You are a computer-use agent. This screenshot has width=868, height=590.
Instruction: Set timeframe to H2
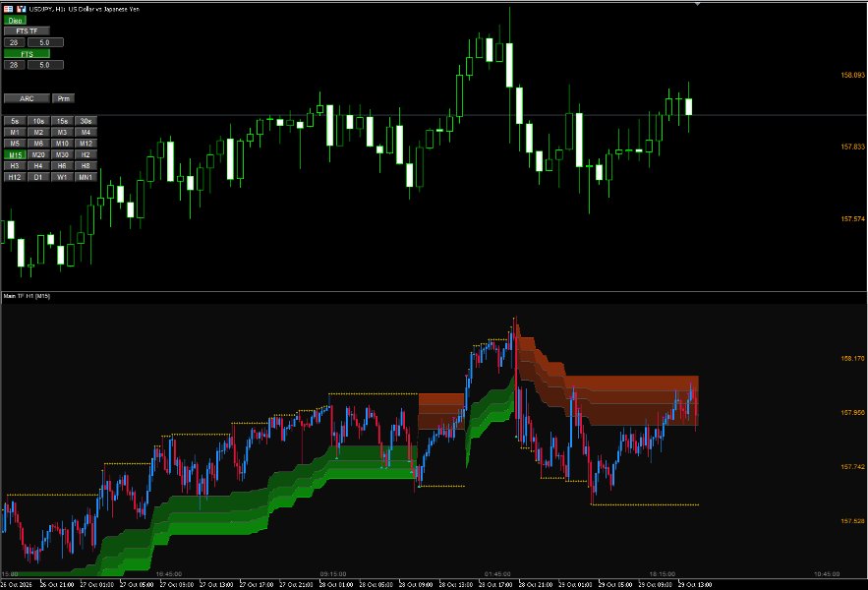pos(86,155)
